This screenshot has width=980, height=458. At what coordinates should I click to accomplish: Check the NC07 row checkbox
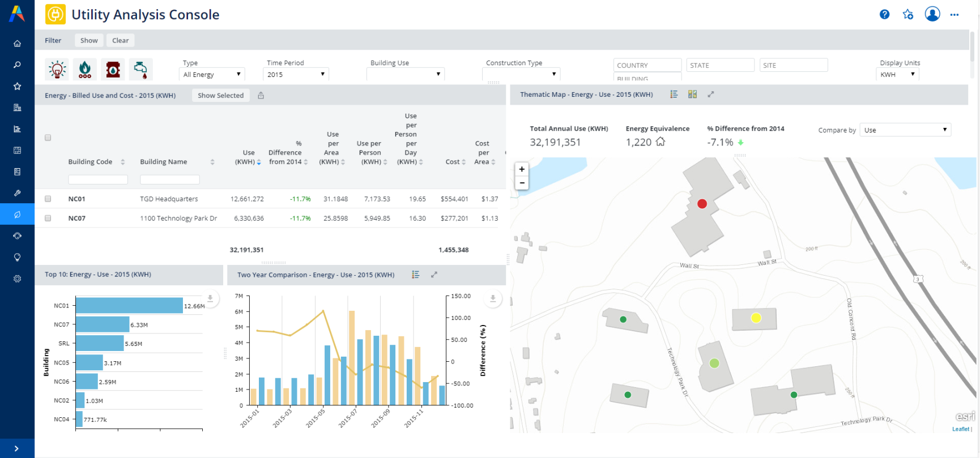(48, 218)
